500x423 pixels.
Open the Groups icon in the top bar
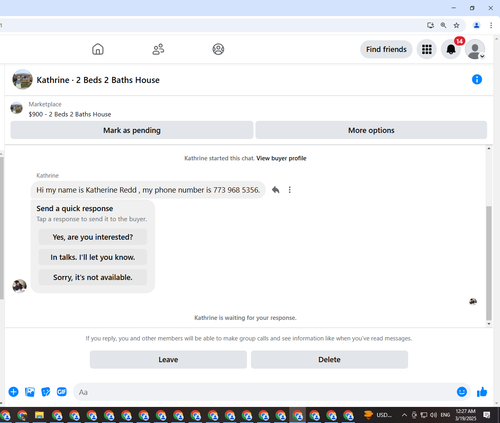pos(218,49)
